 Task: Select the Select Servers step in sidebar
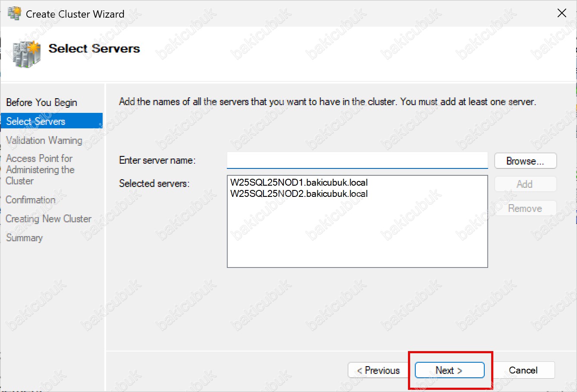tap(36, 121)
